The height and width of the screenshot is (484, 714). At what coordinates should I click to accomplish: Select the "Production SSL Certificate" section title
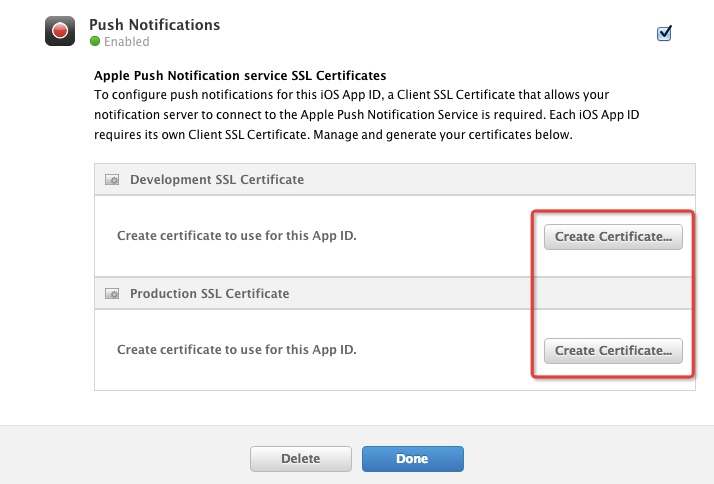[x=209, y=294]
